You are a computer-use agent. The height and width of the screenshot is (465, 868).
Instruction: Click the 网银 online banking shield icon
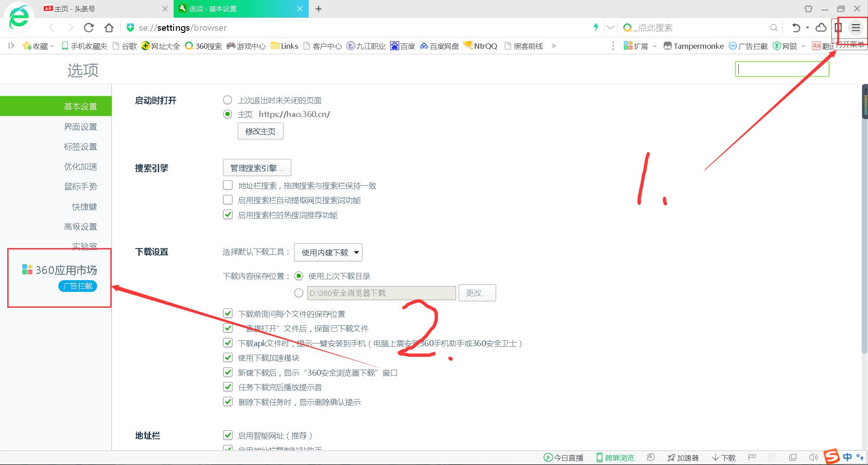pos(777,46)
